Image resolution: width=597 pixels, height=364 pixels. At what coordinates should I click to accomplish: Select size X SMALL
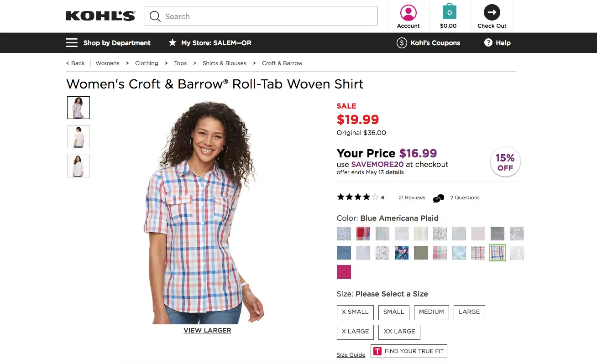coord(355,312)
